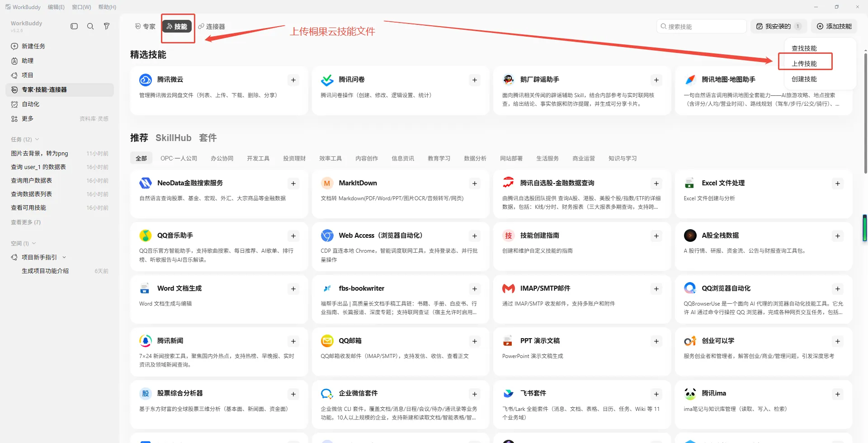This screenshot has width=868, height=443.
Task: Add Word 文档生成 with plus icon
Action: click(x=293, y=289)
